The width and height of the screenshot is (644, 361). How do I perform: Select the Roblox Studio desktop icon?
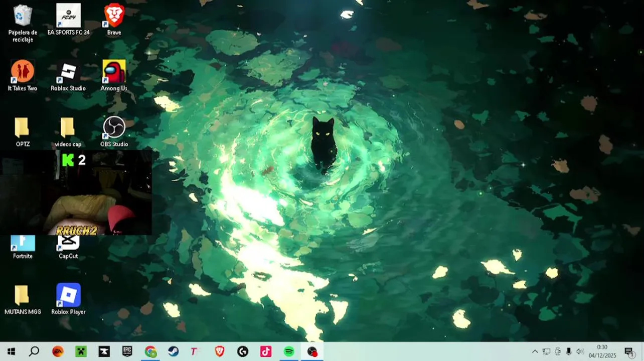coord(68,76)
